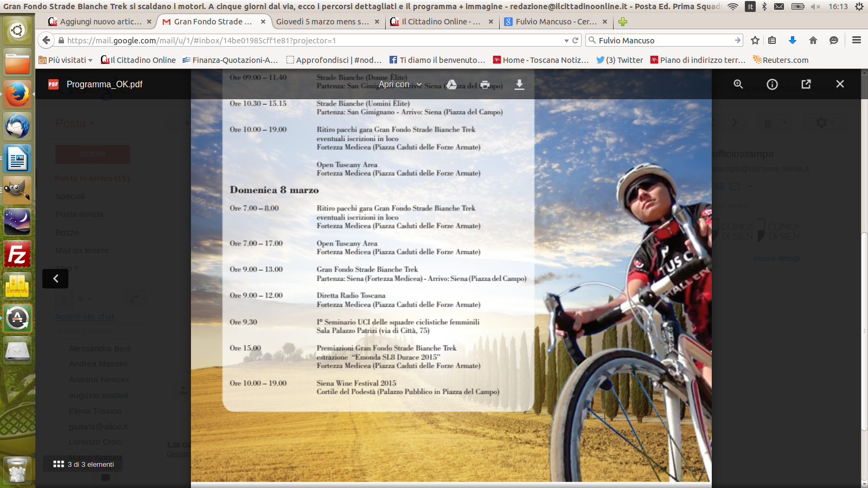Go to previous attachment arrow

pyautogui.click(x=55, y=279)
